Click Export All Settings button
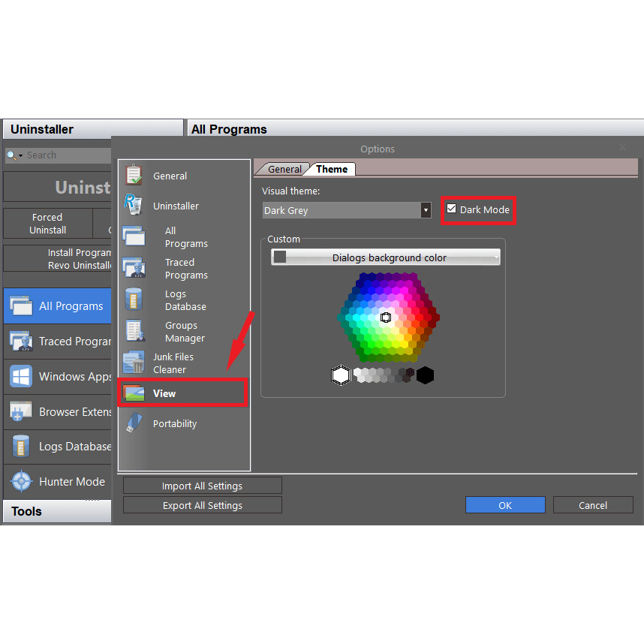 tap(203, 505)
